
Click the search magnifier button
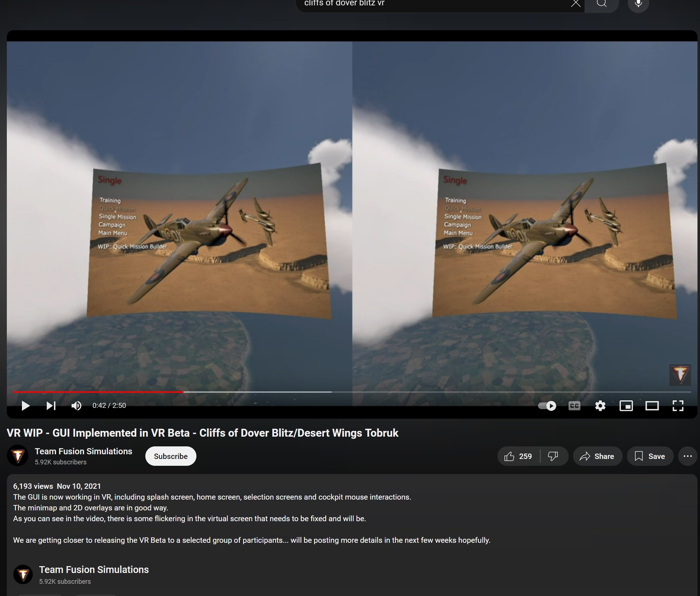[x=601, y=4]
